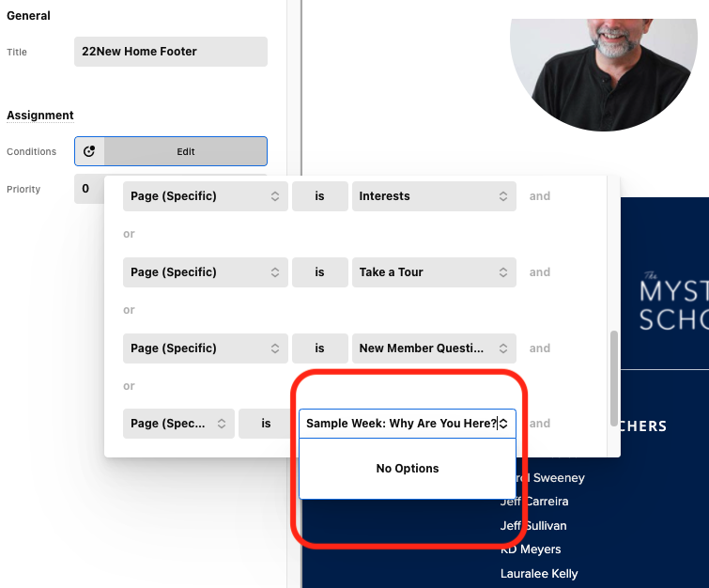
Task: Click the 22New Home Footer title field
Action: (x=171, y=52)
